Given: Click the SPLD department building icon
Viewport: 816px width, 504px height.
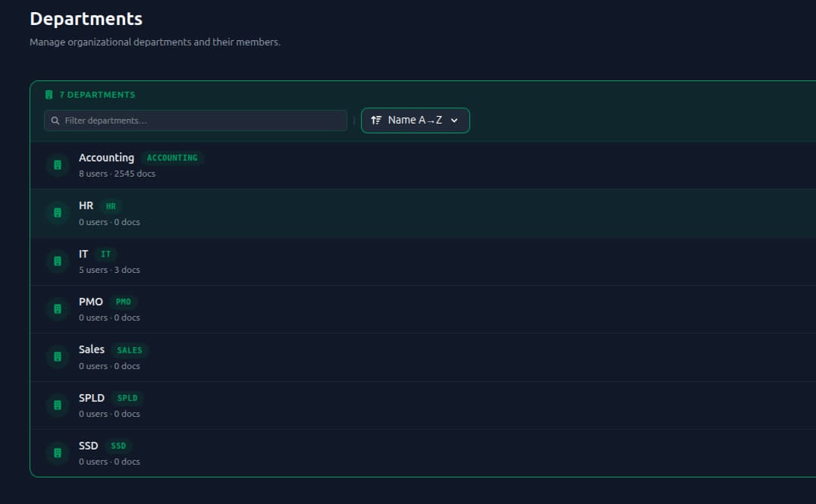Looking at the screenshot, I should [x=58, y=405].
